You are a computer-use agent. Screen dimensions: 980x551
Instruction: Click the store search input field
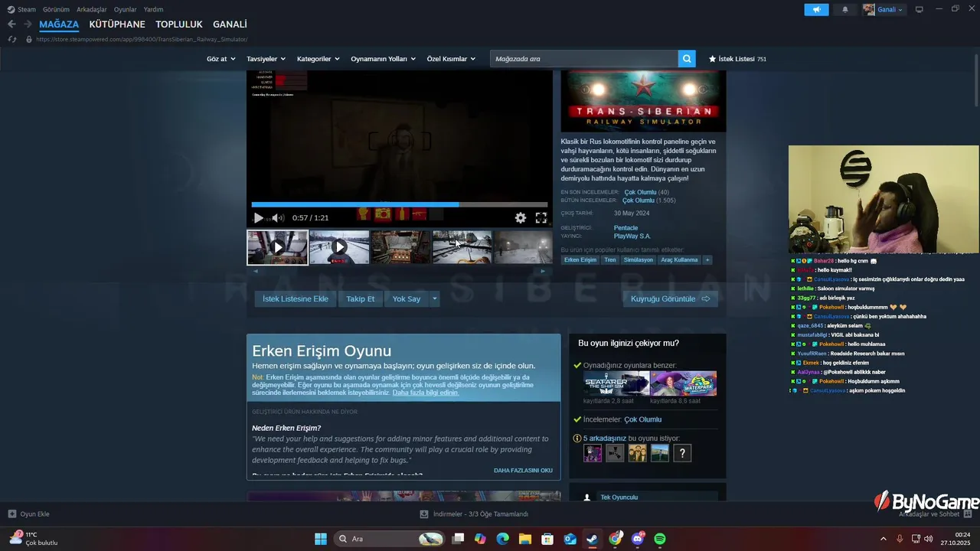click(x=584, y=58)
